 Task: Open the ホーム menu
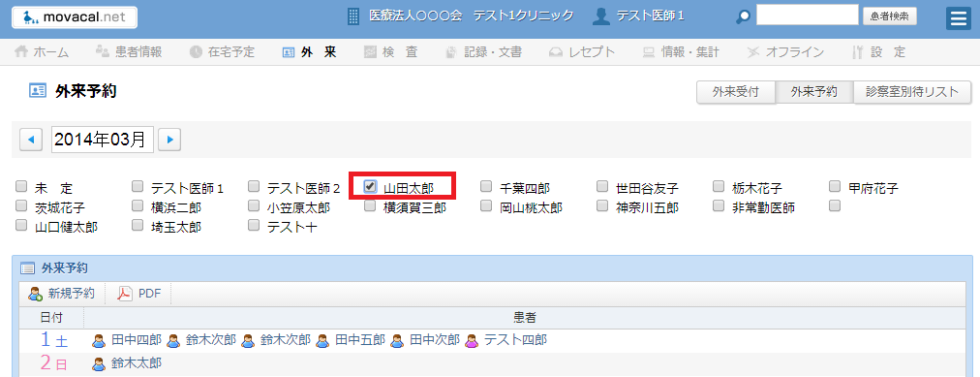pyautogui.click(x=42, y=52)
